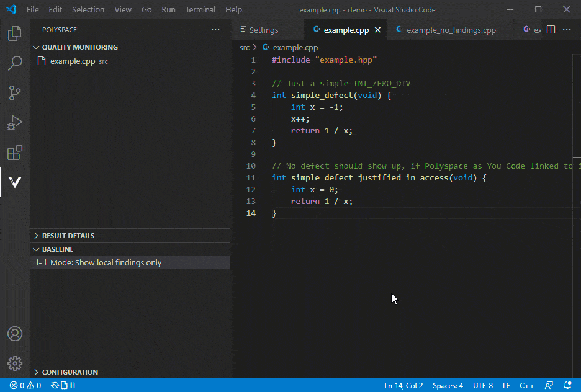Open the Explorer view in activity bar
This screenshot has width=581, height=392.
click(15, 33)
